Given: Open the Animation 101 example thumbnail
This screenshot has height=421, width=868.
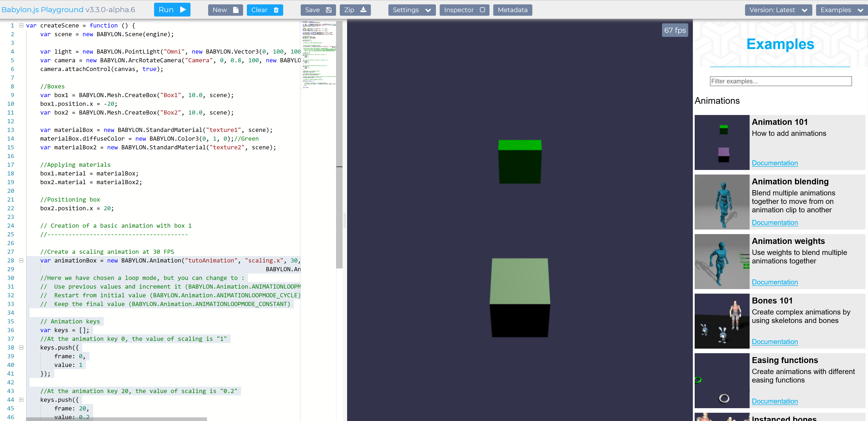Looking at the screenshot, I should pyautogui.click(x=722, y=142).
